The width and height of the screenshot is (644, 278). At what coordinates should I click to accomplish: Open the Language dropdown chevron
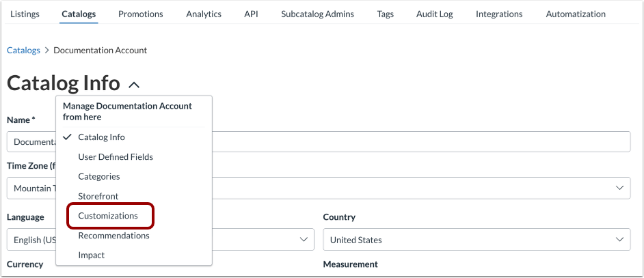(x=304, y=240)
